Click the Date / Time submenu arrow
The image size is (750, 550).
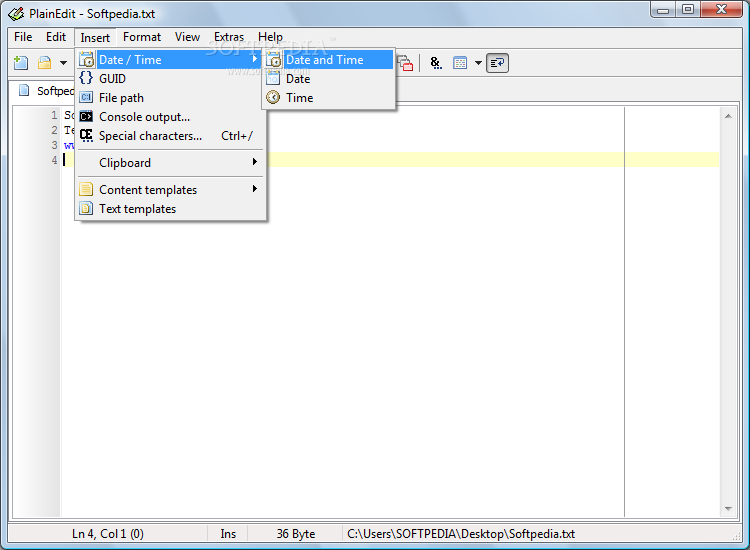tap(255, 59)
